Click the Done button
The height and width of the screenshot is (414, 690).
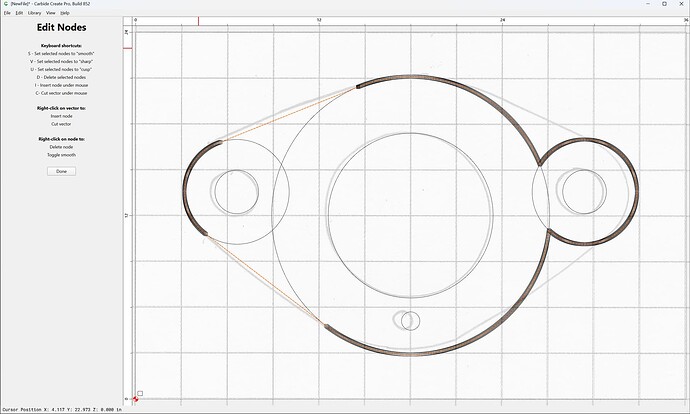tap(62, 171)
